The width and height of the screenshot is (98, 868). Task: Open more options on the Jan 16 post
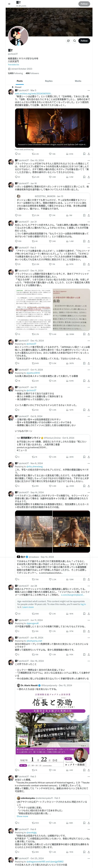click(x=89, y=183)
